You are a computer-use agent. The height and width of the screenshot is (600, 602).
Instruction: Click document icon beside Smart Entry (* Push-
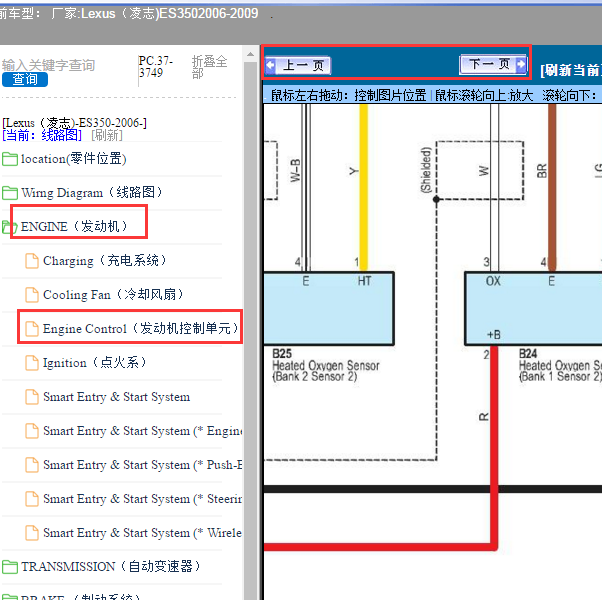click(32, 465)
